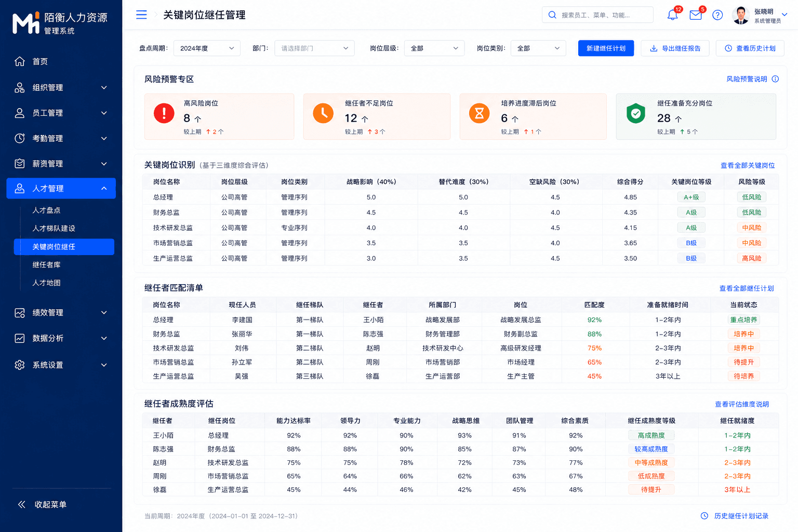
Task: Collapse the 人才管理 menu
Action: [61, 189]
